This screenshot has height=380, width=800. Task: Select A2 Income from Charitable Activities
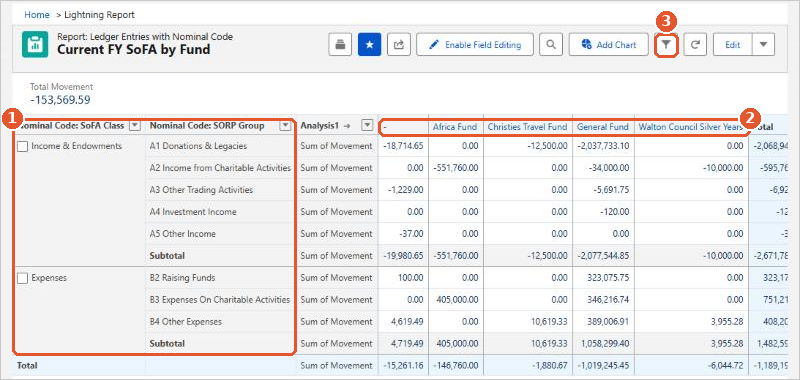click(220, 168)
